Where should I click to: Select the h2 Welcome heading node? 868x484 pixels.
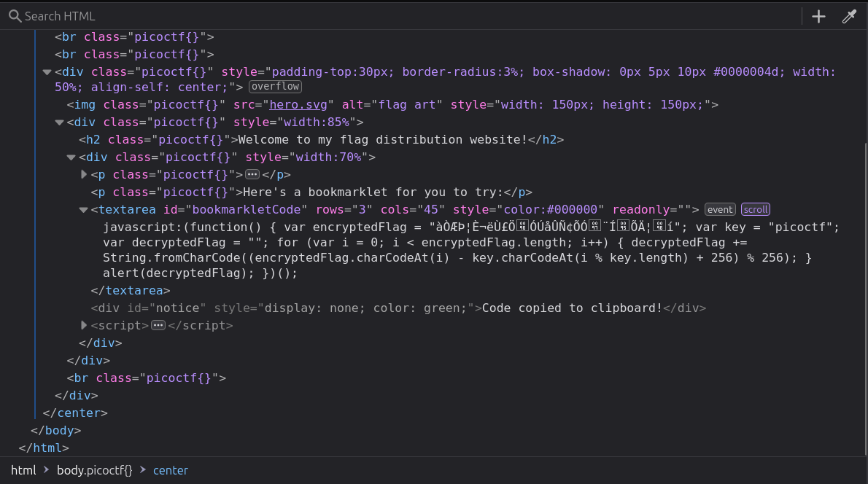tap(321, 139)
